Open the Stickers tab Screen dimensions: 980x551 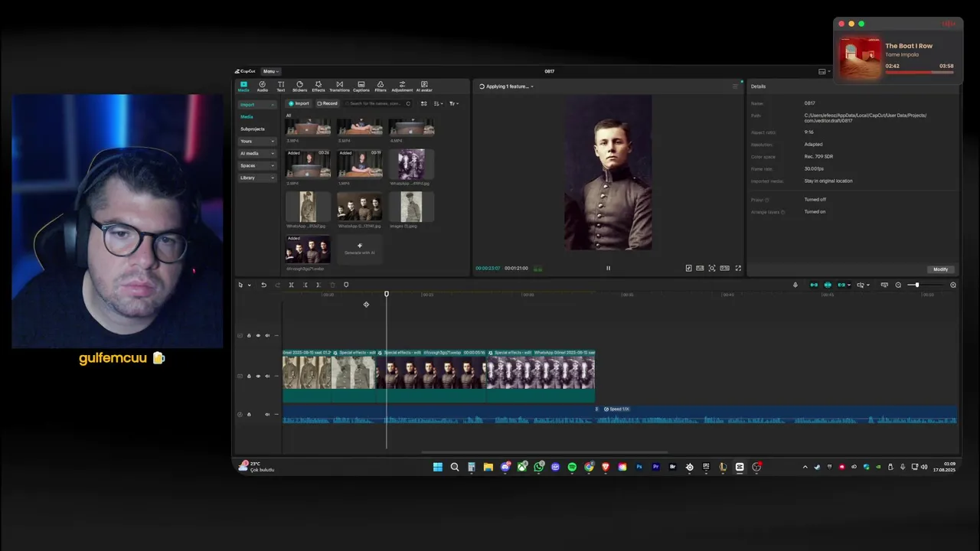299,86
